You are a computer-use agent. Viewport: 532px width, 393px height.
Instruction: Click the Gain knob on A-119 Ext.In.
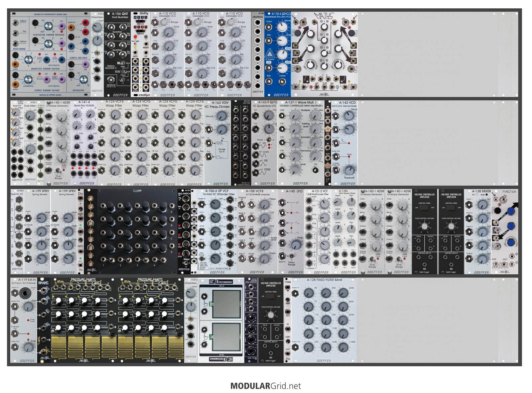[29, 307]
